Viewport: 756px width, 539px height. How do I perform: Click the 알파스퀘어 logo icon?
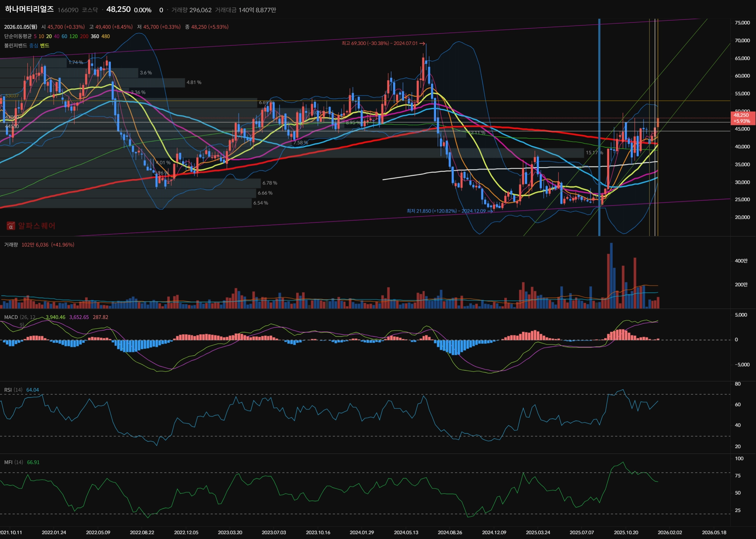[11, 225]
